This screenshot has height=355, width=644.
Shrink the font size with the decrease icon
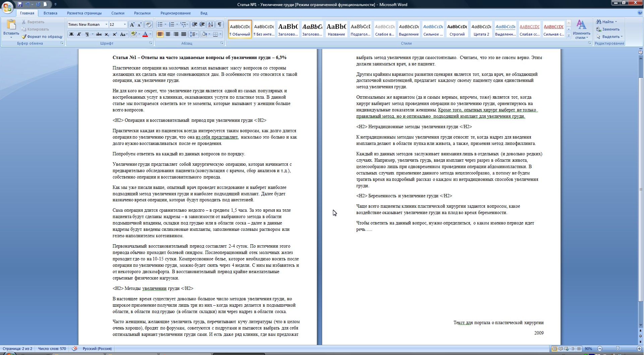click(139, 24)
